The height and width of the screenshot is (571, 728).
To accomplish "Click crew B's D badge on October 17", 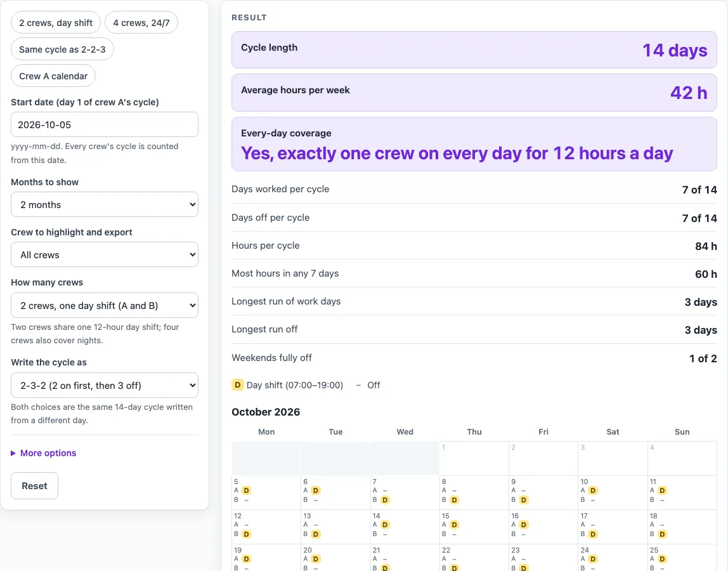I will tap(593, 534).
